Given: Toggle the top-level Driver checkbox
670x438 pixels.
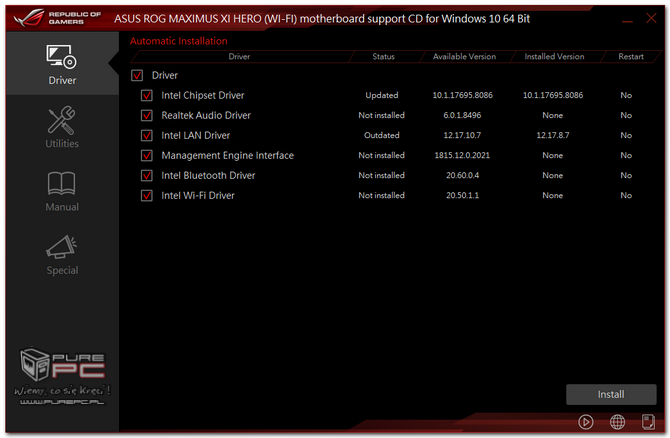Looking at the screenshot, I should 137,76.
